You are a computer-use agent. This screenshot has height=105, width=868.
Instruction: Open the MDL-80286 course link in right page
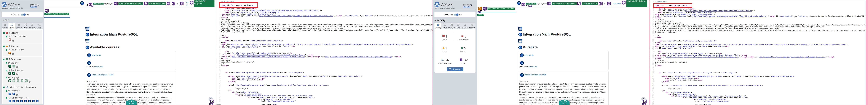(529, 55)
